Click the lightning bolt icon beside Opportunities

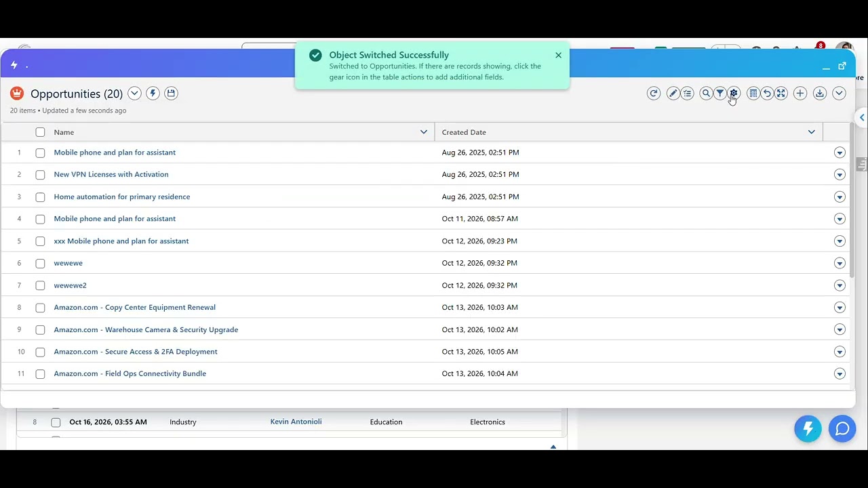[153, 94]
